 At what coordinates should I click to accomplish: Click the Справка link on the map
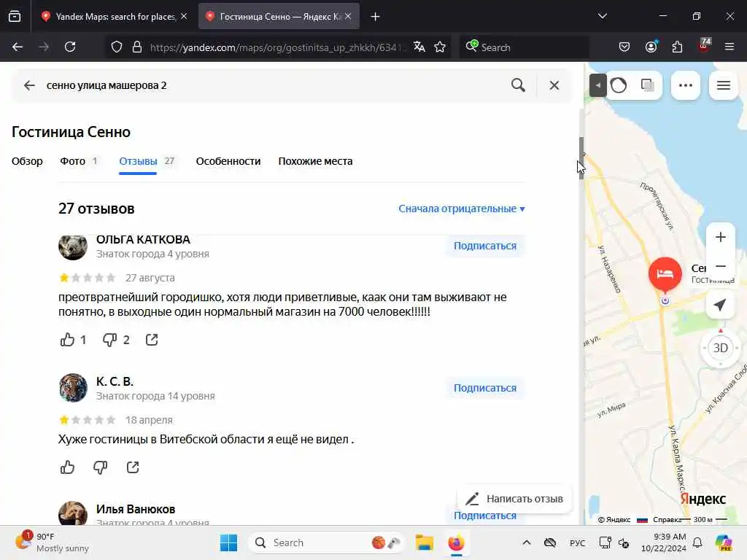pyautogui.click(x=666, y=519)
